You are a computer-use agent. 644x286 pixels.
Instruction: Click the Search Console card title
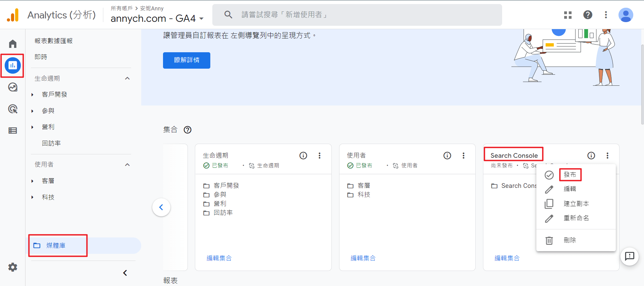(514, 155)
